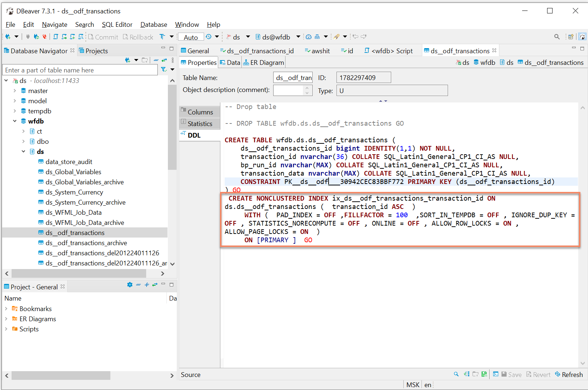
Task: Click the Table Name text field
Action: [x=293, y=77]
